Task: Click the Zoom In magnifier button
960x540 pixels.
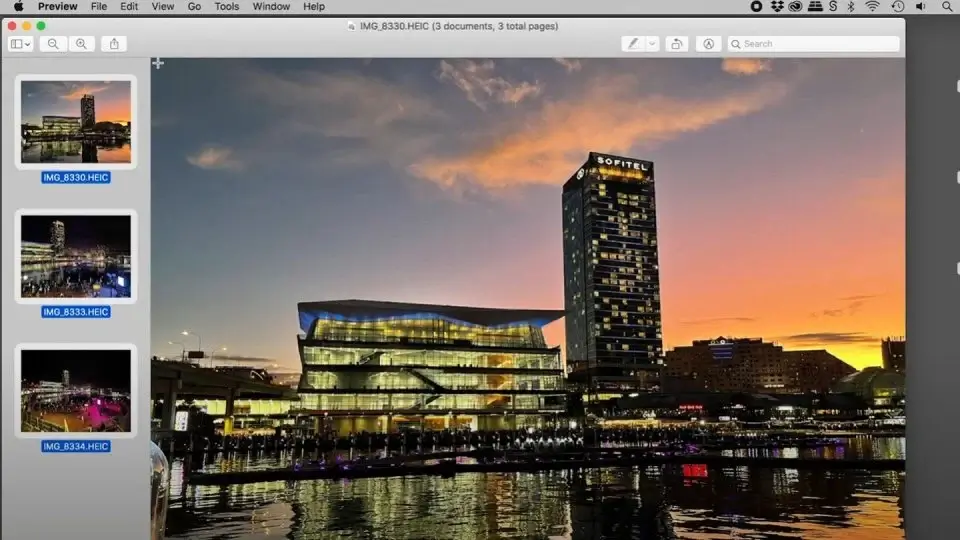Action: (x=81, y=43)
